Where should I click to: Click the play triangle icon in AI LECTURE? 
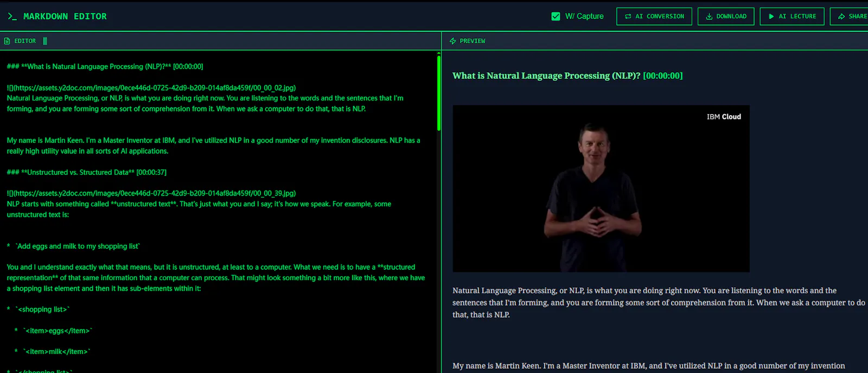[x=771, y=16]
